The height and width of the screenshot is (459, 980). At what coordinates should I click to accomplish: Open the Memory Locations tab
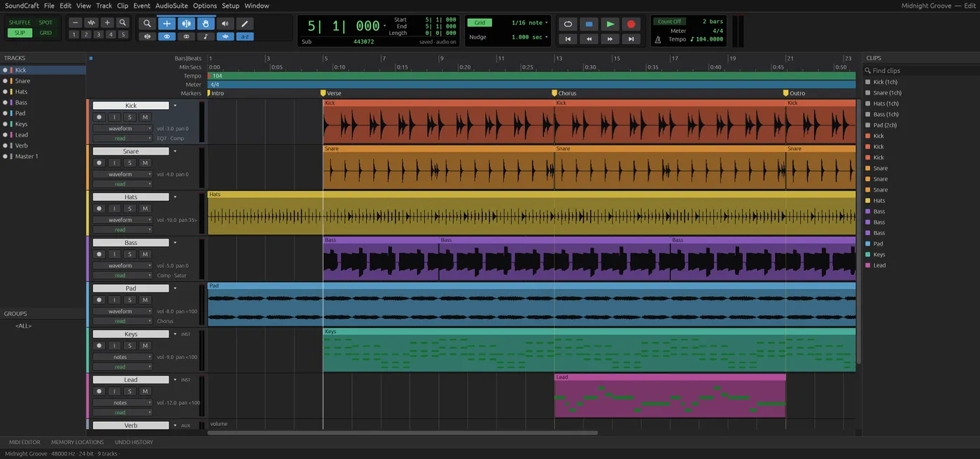click(78, 442)
